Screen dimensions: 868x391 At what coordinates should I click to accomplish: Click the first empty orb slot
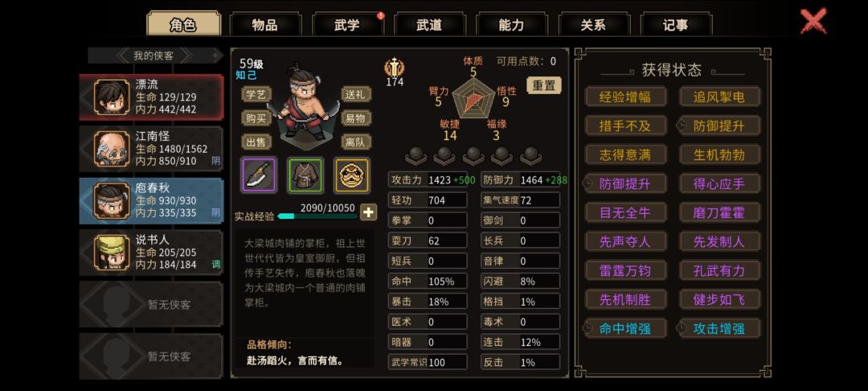[416, 155]
